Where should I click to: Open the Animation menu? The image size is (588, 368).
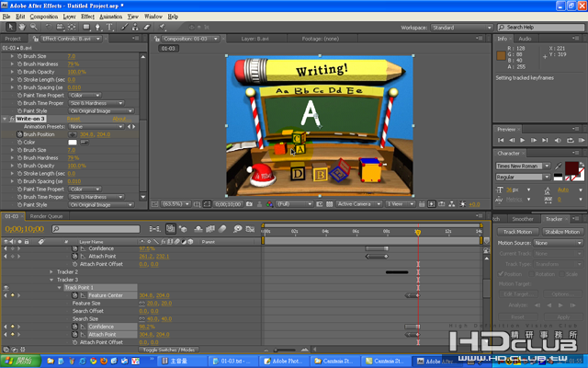[x=110, y=17]
